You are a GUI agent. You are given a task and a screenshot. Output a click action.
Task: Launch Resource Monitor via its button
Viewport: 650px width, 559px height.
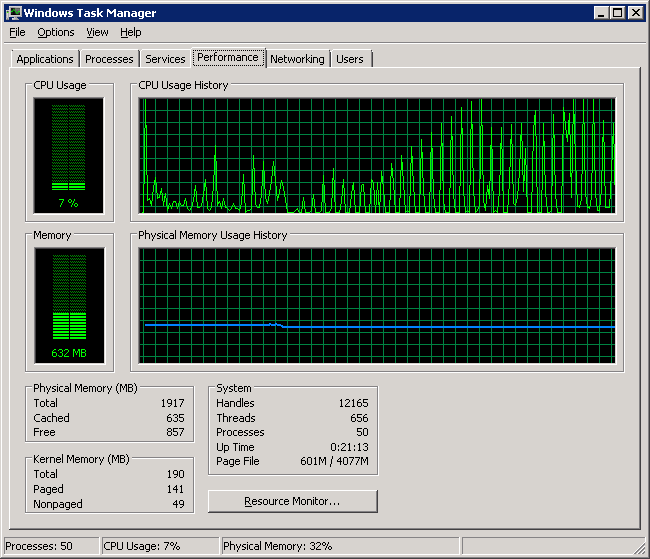[292, 501]
